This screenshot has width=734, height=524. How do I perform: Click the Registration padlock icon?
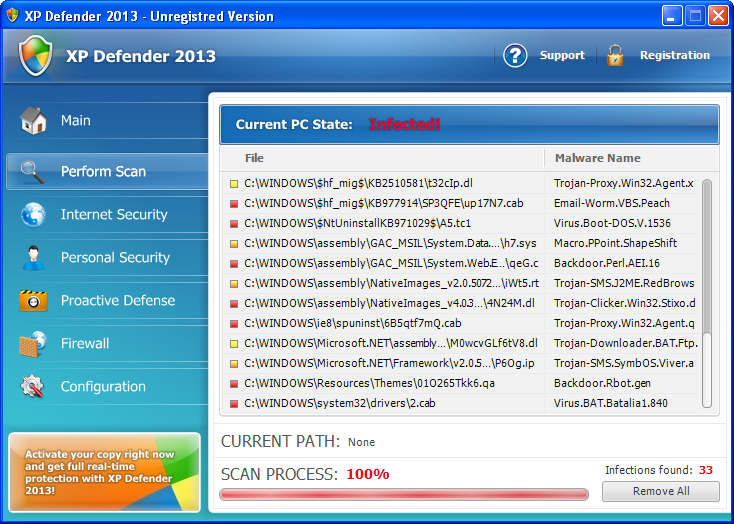pyautogui.click(x=615, y=56)
